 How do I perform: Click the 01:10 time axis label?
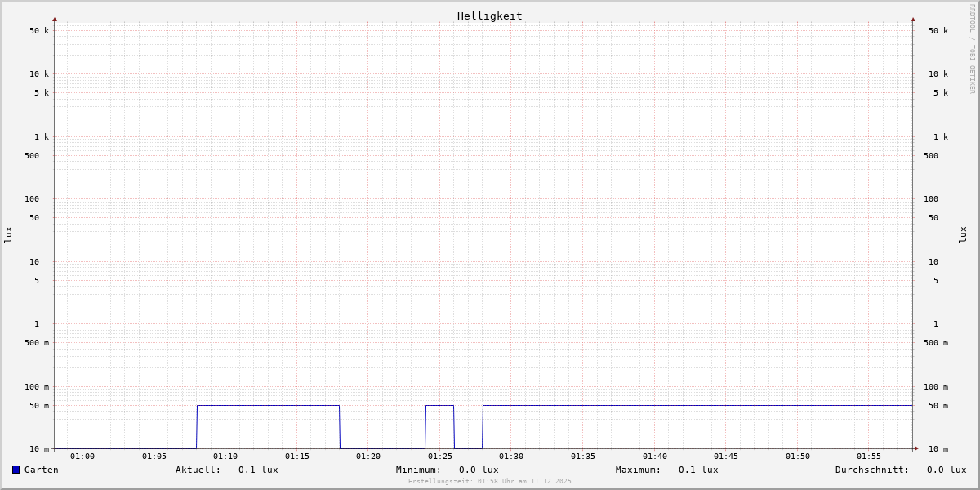click(225, 457)
